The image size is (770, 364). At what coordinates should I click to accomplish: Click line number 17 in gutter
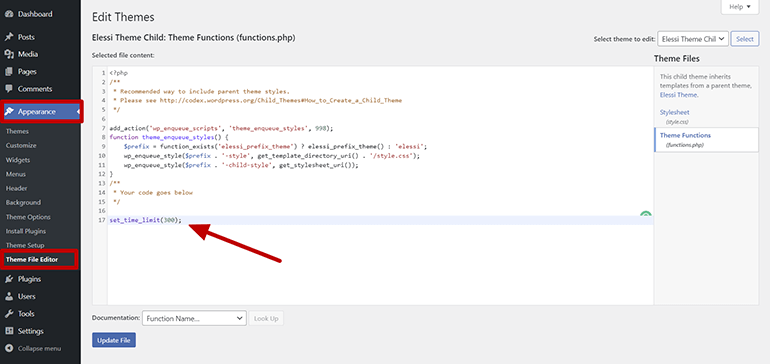pyautogui.click(x=102, y=220)
